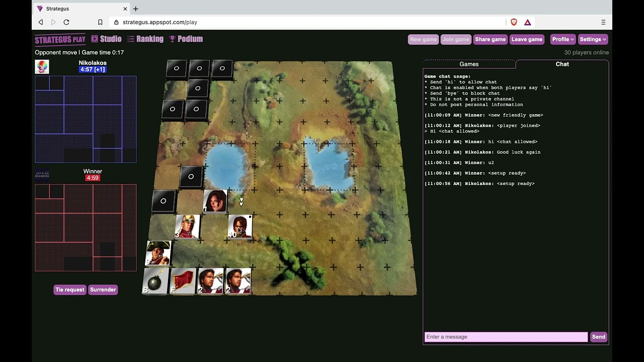Select the Spy piece ranked 1
Image resolution: width=644 pixels, height=362 pixels.
pyautogui.click(x=215, y=201)
